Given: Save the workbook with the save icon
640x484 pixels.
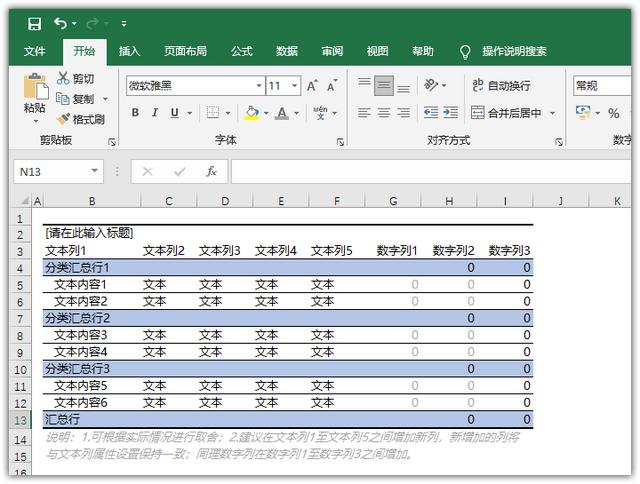Looking at the screenshot, I should tap(34, 24).
